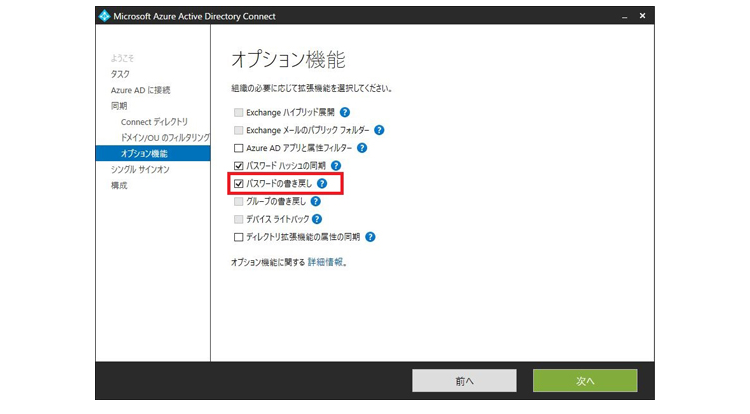Select タスク in the left navigation
The width and height of the screenshot is (750, 414).
click(x=120, y=74)
